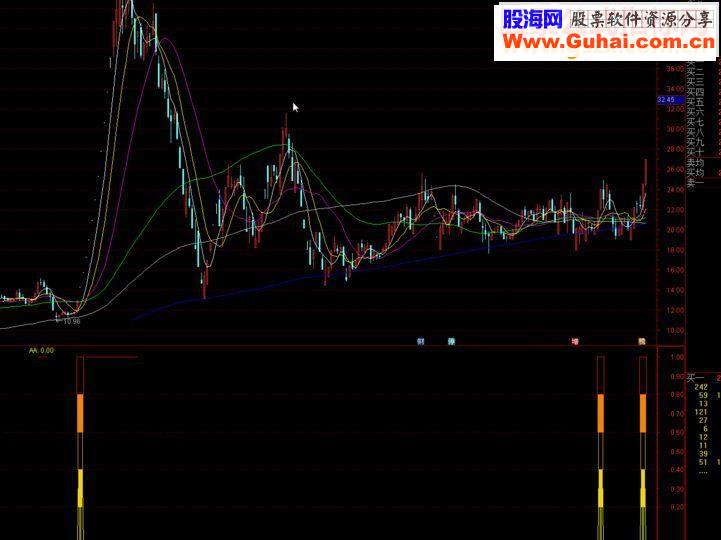
Task: Click the 20.00 price axis label
Action: coord(675,230)
